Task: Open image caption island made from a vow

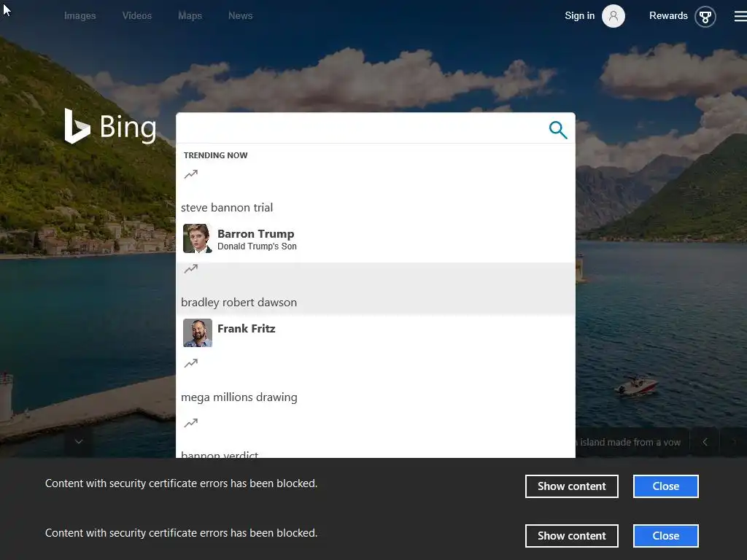Action: point(629,443)
